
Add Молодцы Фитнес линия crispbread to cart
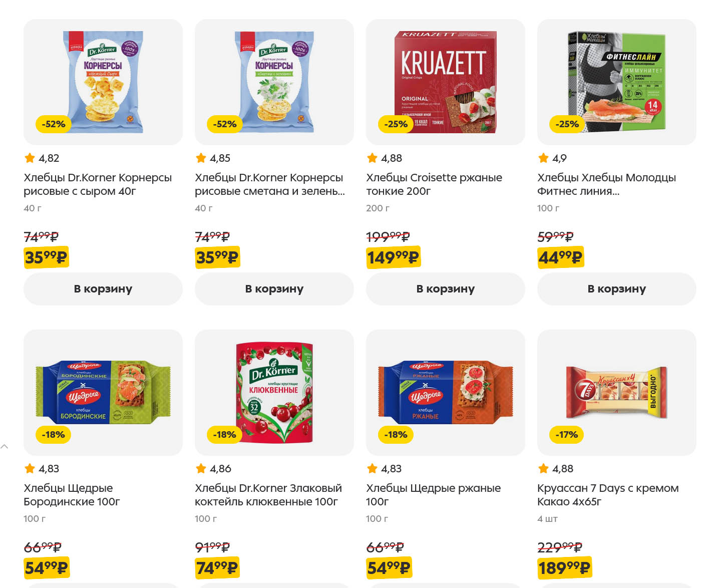point(616,289)
